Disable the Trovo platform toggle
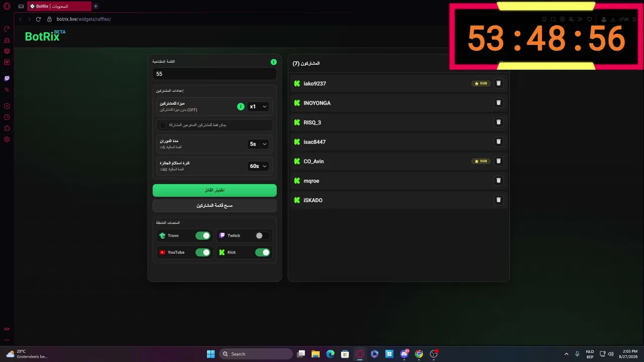This screenshot has width=644, height=362. point(203,236)
